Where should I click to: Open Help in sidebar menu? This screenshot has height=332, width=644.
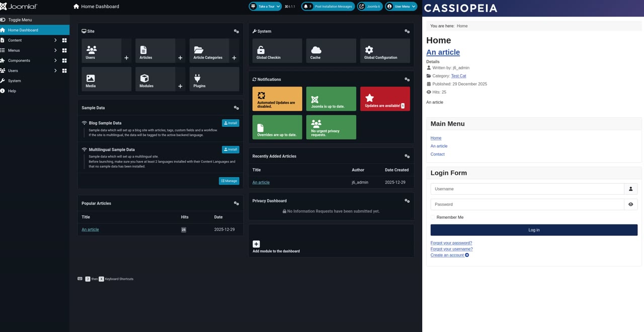pos(35,91)
